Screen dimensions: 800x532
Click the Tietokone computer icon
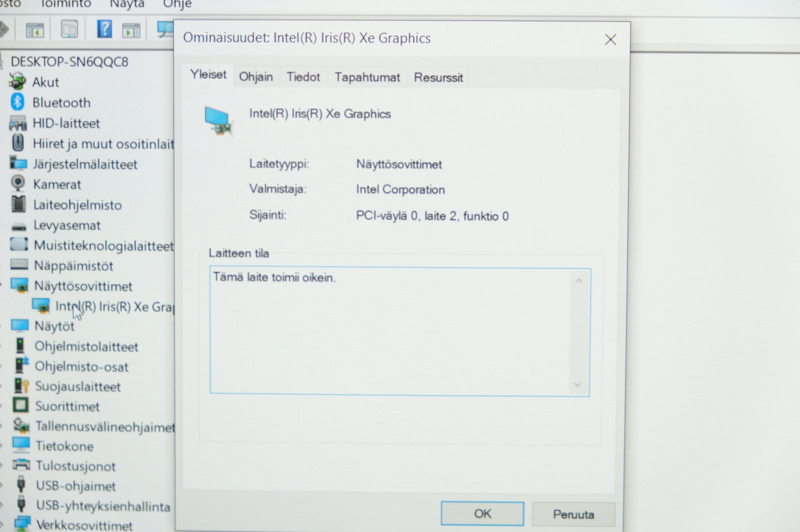(21, 445)
